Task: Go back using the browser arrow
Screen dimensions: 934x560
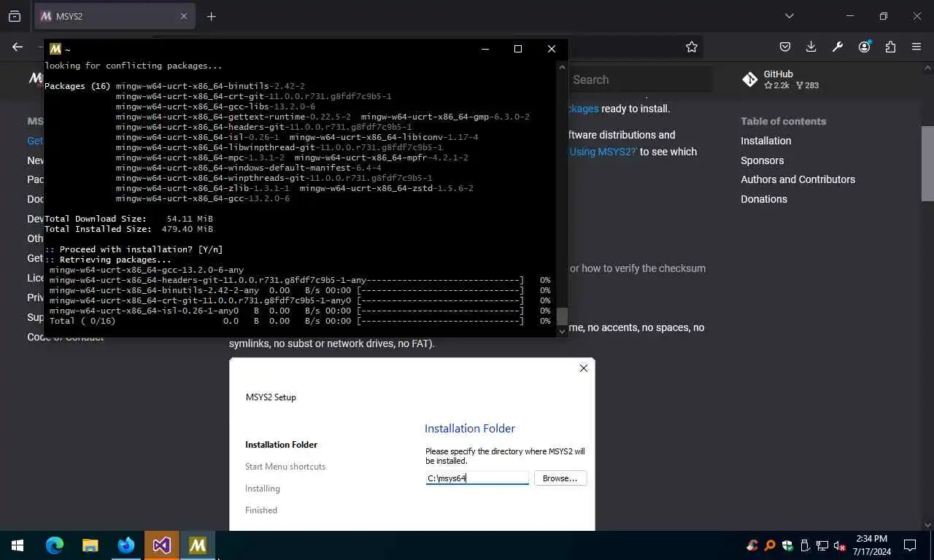Action: [x=18, y=47]
